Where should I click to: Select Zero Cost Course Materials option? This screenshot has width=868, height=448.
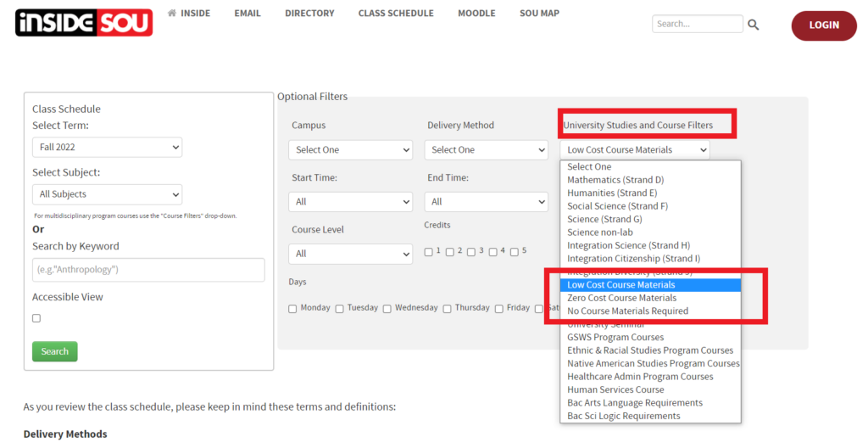(621, 298)
